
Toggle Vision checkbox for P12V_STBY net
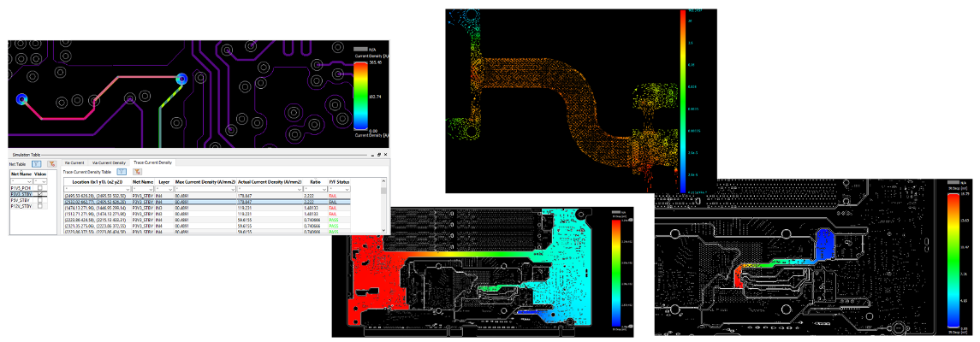[40, 206]
